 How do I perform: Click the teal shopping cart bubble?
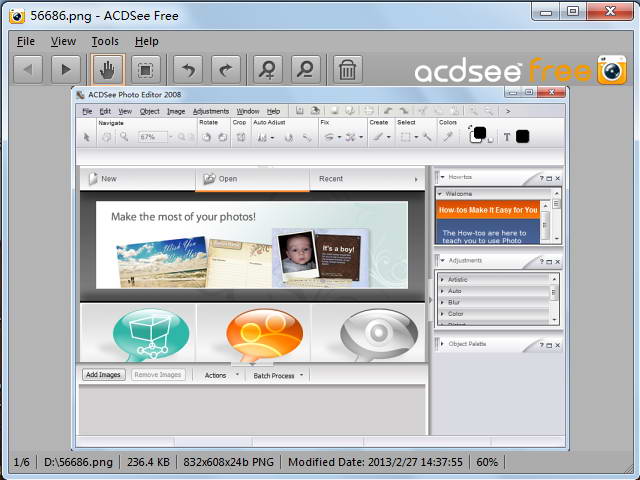point(151,334)
